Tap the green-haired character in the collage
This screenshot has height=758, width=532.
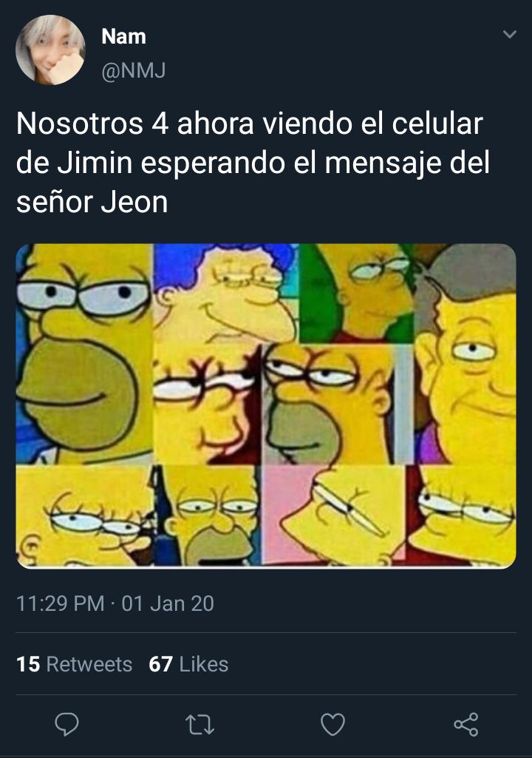click(x=356, y=294)
